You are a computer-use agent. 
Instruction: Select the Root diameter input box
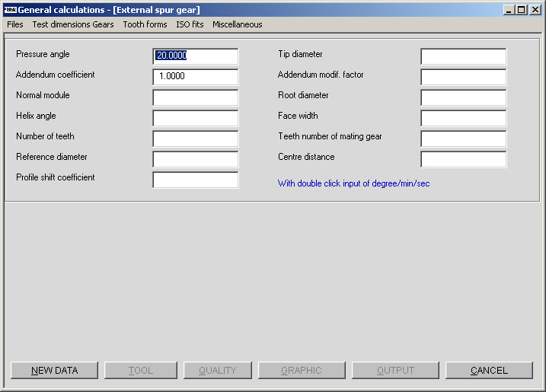tap(463, 97)
